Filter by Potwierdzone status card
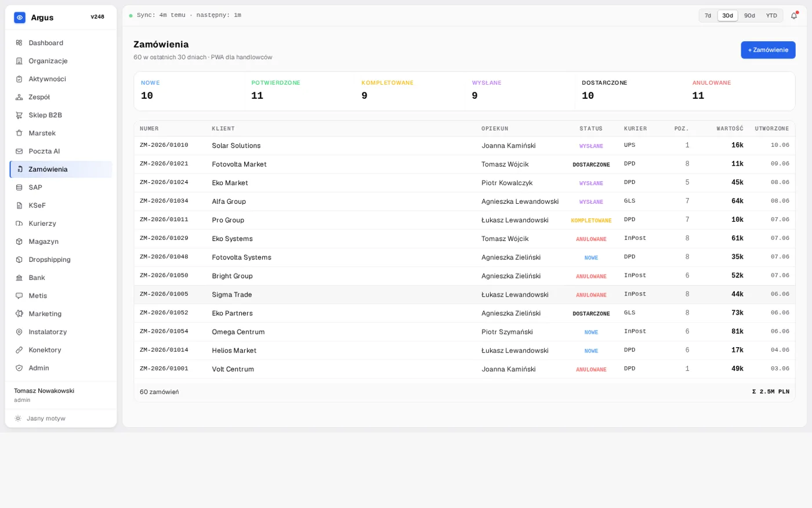This screenshot has height=508, width=812. (x=299, y=91)
